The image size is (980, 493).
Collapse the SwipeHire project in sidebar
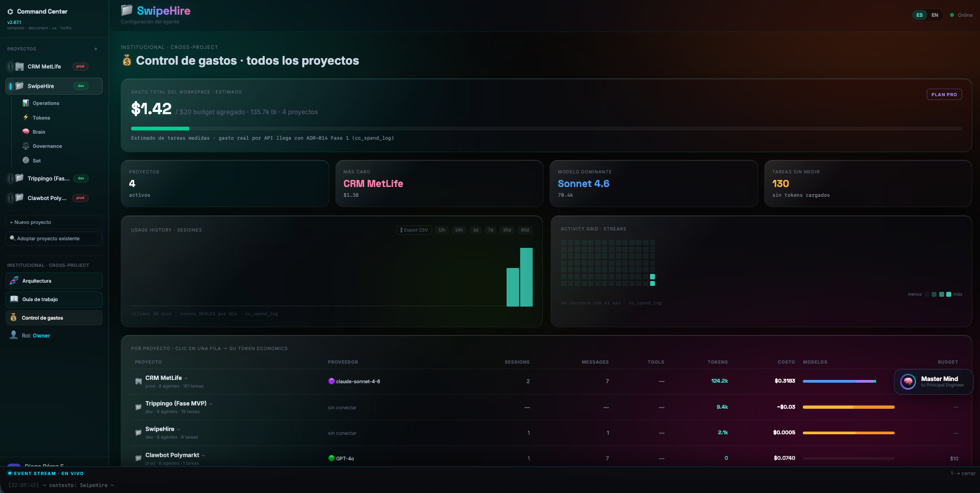tap(10, 86)
